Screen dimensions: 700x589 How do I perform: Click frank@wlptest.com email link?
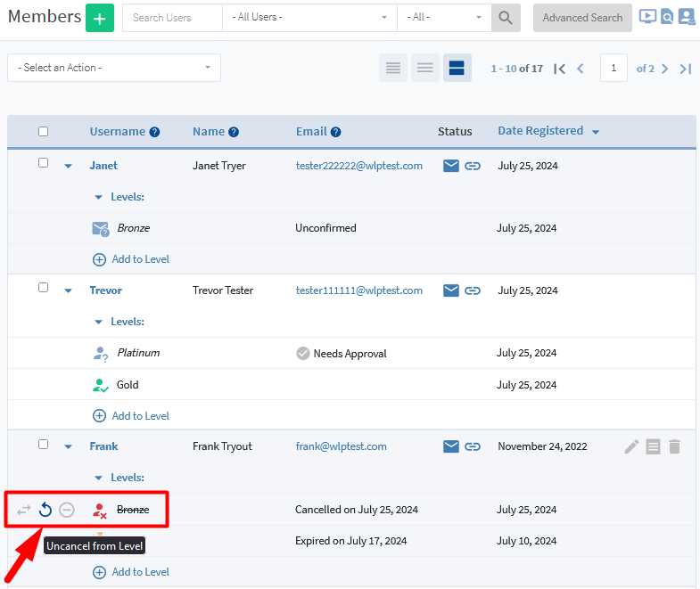coord(341,446)
